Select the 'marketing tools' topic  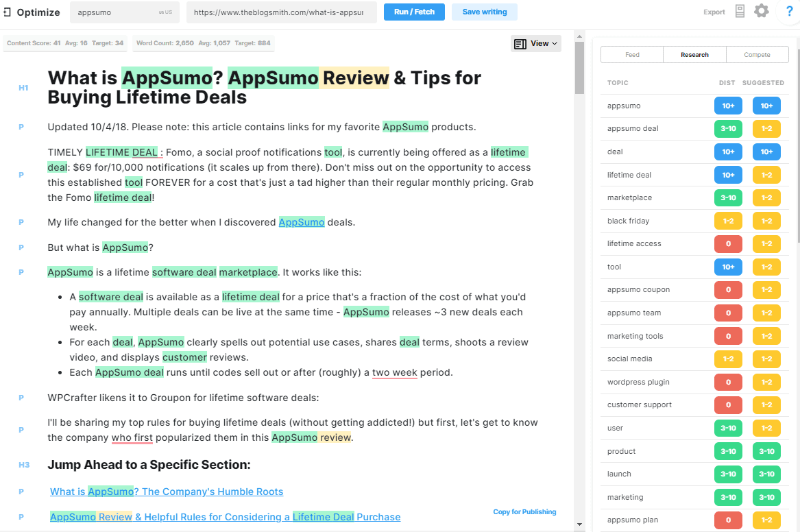pyautogui.click(x=694, y=336)
